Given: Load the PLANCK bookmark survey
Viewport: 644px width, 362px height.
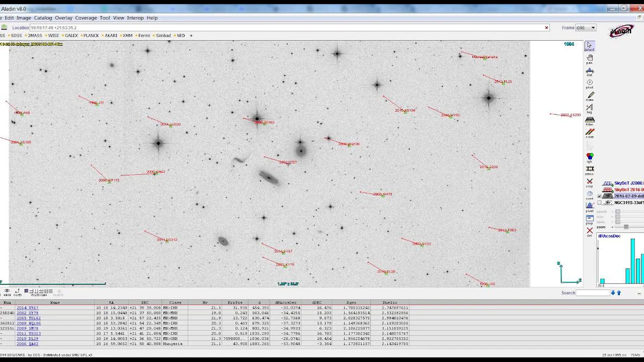Looking at the screenshot, I should (90, 36).
